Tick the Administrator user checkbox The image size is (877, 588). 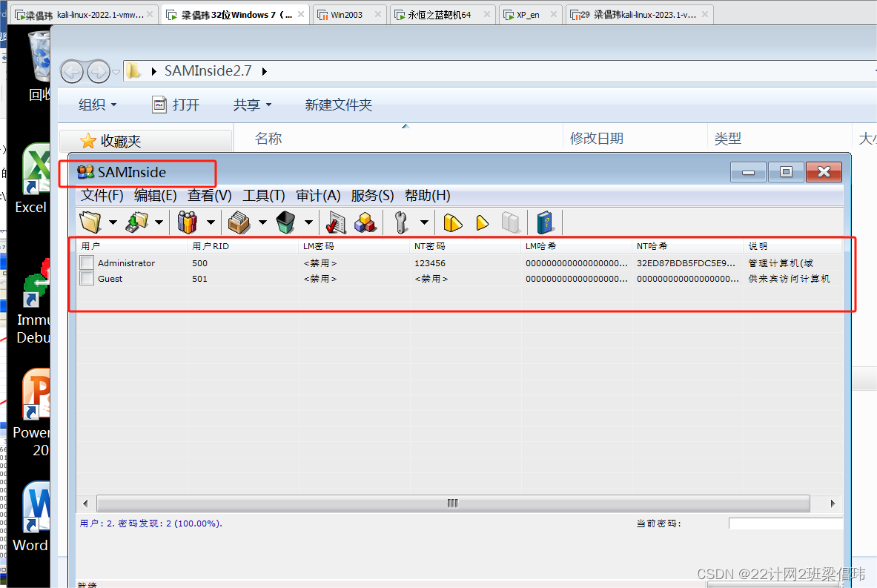[87, 263]
